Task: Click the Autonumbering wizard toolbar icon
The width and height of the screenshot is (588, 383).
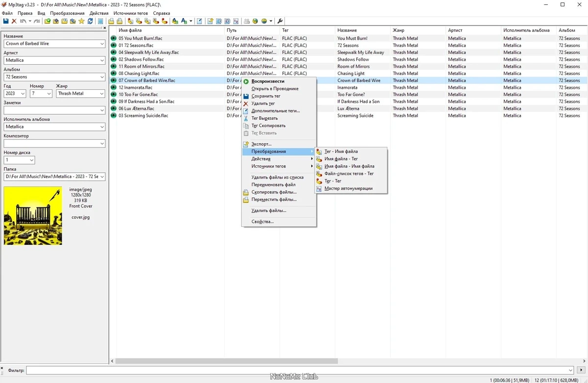Action: pyautogui.click(x=236, y=21)
